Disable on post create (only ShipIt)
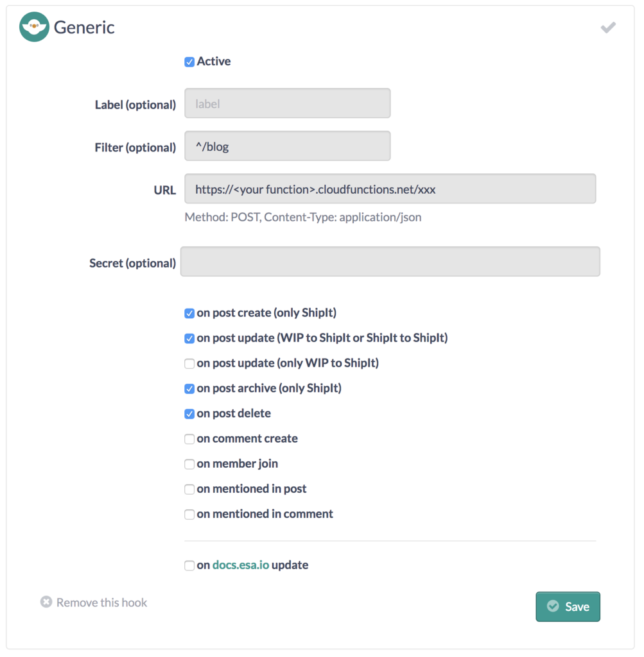Screen dimensions: 644x657 (189, 313)
